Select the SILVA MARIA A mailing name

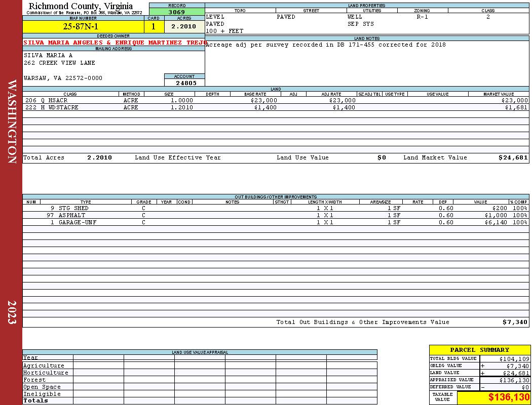[x=48, y=55]
